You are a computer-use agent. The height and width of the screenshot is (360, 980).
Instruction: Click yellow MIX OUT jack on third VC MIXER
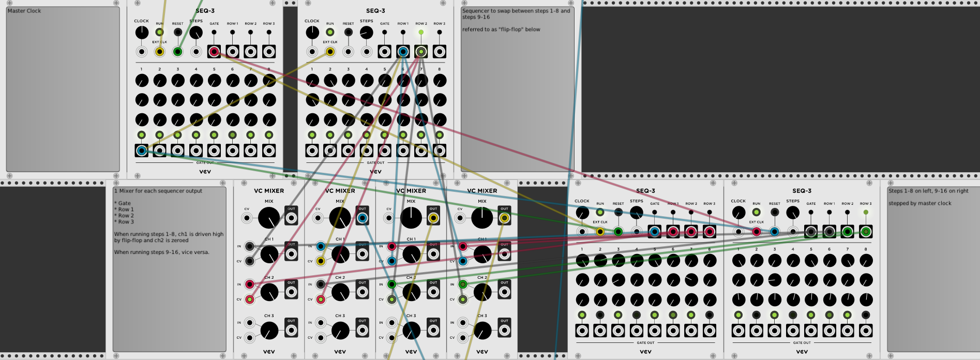433,218
